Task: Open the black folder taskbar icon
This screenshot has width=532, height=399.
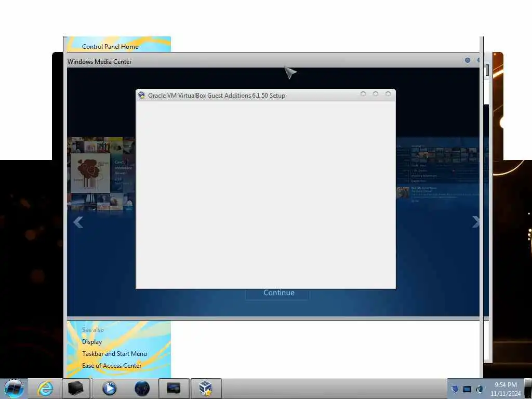Action: coord(76,389)
